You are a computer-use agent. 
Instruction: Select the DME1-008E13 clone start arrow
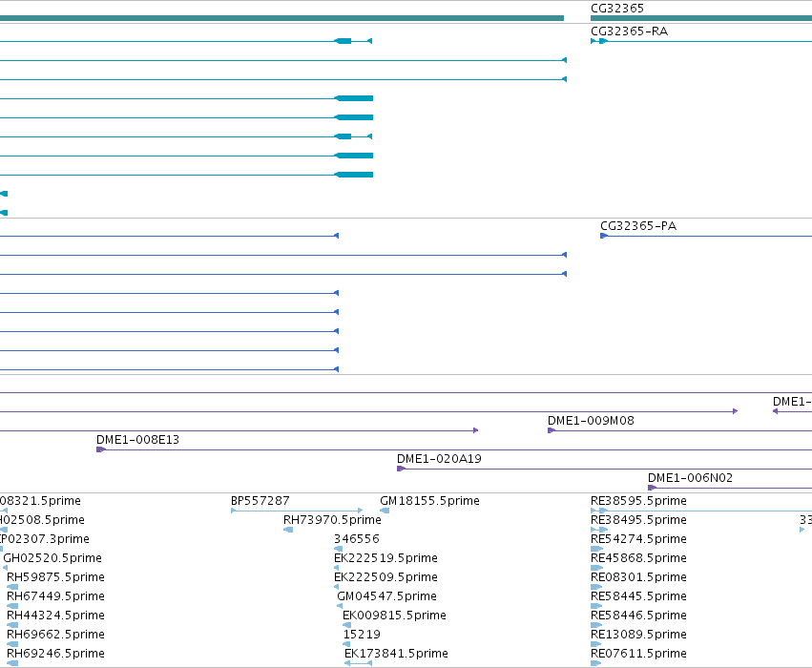pos(101,449)
